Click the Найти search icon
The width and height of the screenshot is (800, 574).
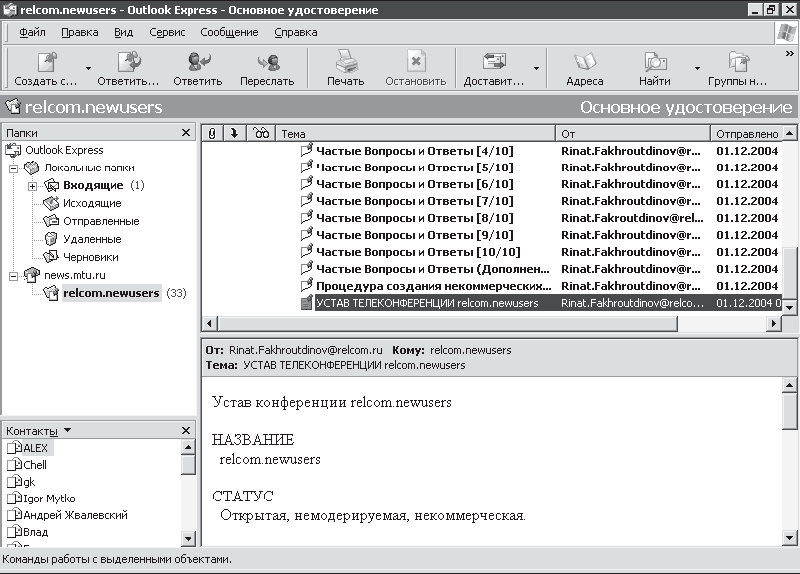click(655, 62)
